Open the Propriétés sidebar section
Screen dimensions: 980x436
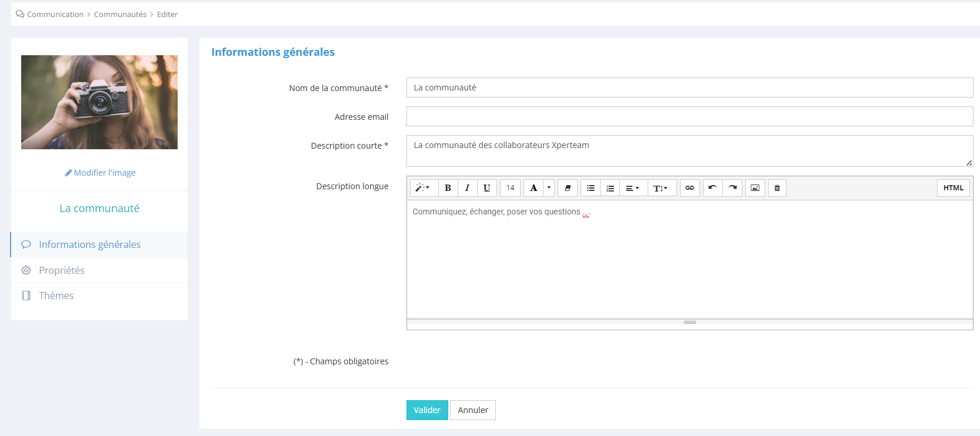(62, 270)
